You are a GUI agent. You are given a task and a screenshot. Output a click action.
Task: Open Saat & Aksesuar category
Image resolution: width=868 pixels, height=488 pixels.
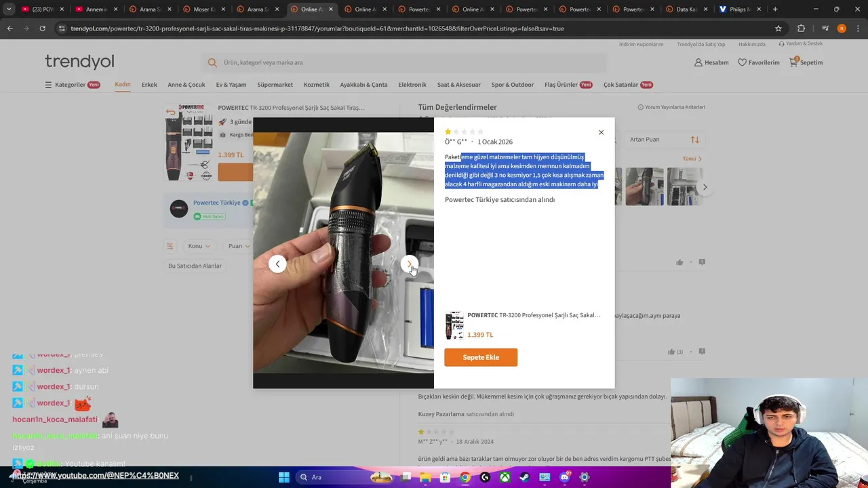[459, 85]
